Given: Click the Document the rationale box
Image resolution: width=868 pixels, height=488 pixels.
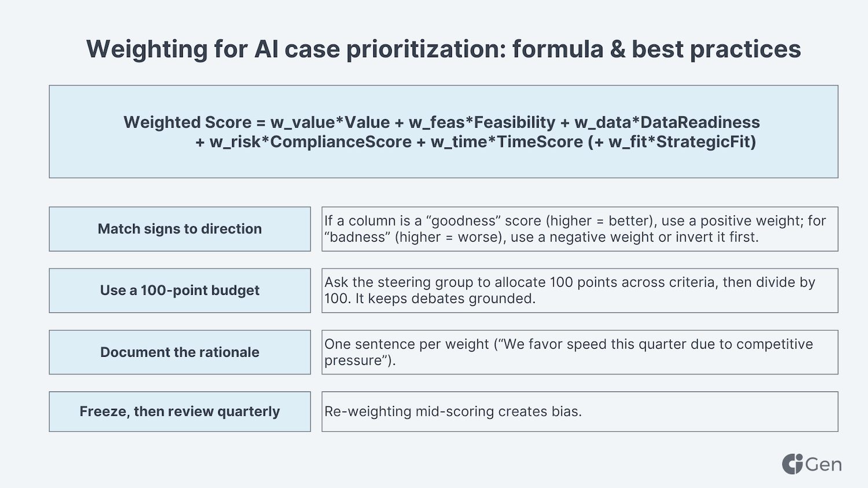Looking at the screenshot, I should pyautogui.click(x=180, y=352).
